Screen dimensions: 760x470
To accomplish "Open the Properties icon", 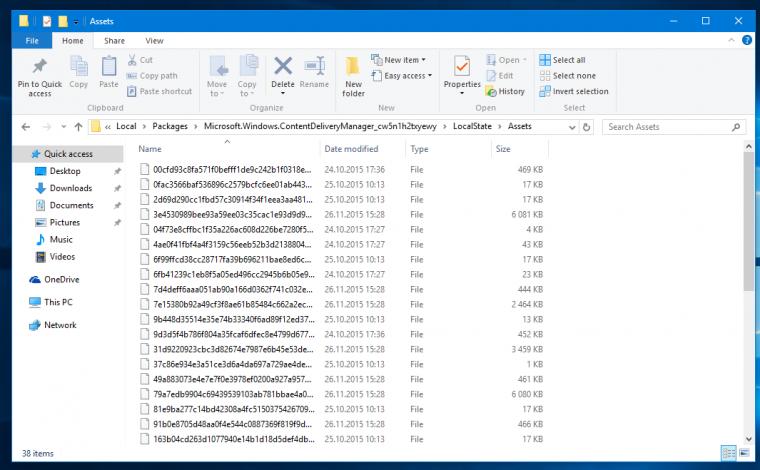I will pos(462,66).
